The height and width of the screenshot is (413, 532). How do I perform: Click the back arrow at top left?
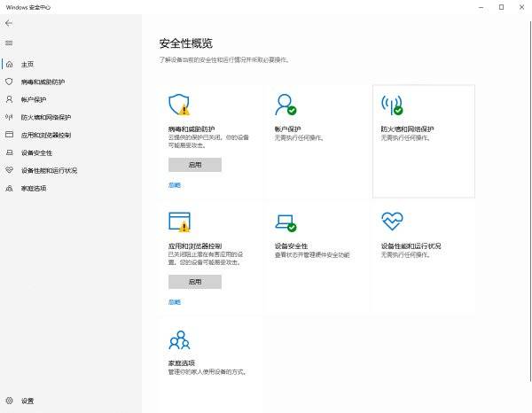coord(9,23)
